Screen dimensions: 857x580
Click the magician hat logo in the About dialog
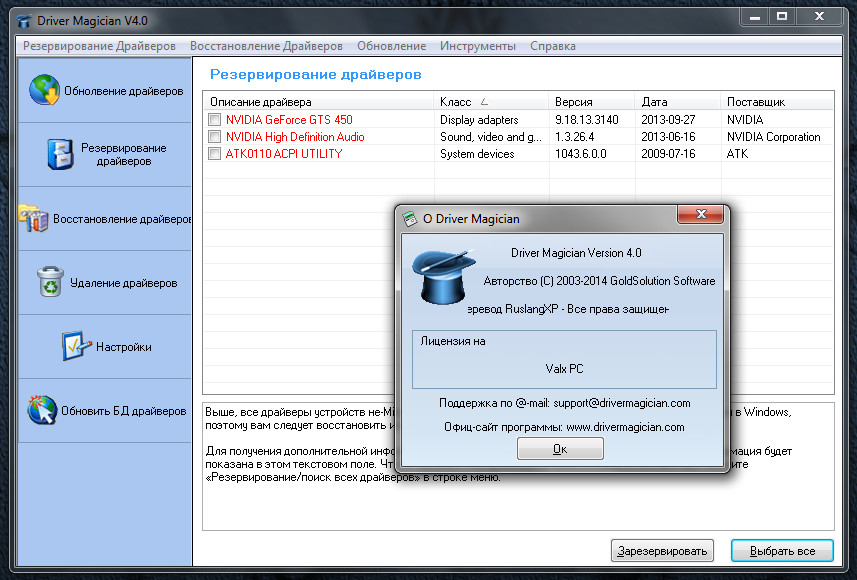click(441, 277)
